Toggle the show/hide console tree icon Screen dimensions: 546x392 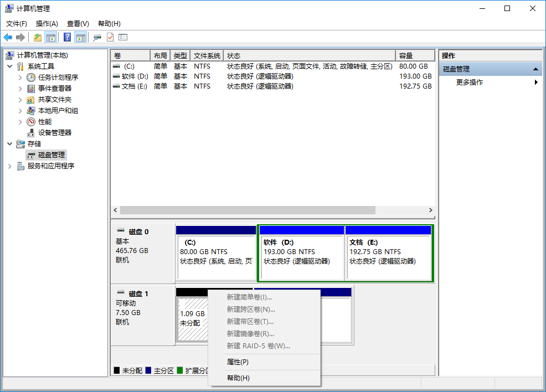51,37
